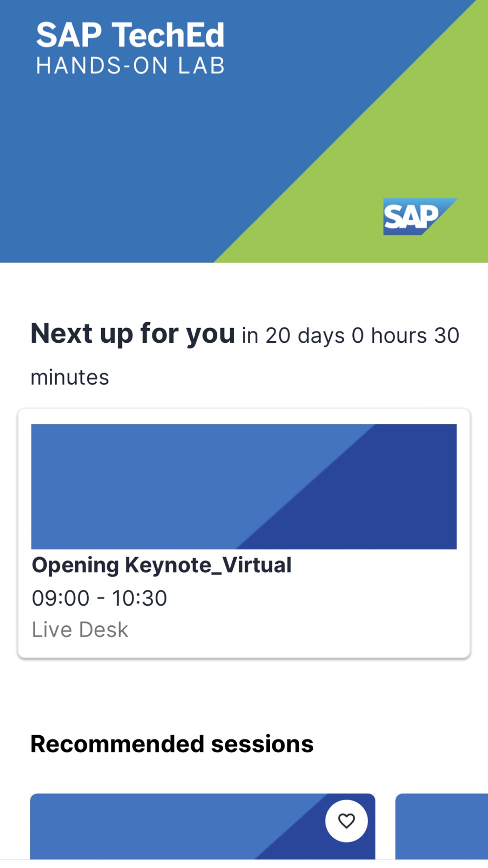This screenshot has width=488, height=868.
Task: Favorite the first recommended session with heart icon
Action: pos(346,821)
